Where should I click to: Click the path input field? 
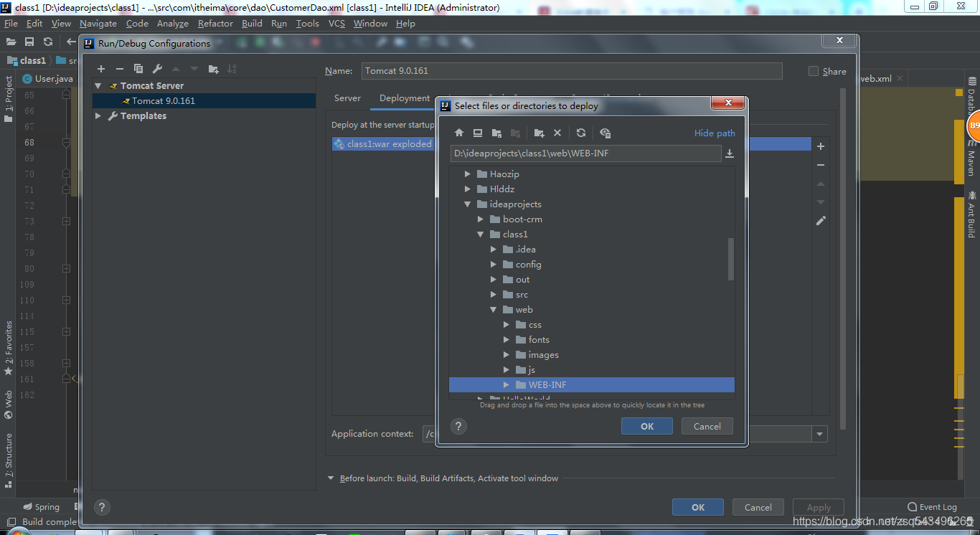(x=585, y=153)
